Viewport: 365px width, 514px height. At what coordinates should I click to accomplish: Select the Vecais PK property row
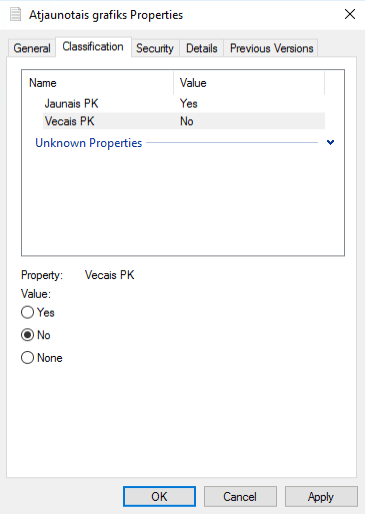[184, 121]
